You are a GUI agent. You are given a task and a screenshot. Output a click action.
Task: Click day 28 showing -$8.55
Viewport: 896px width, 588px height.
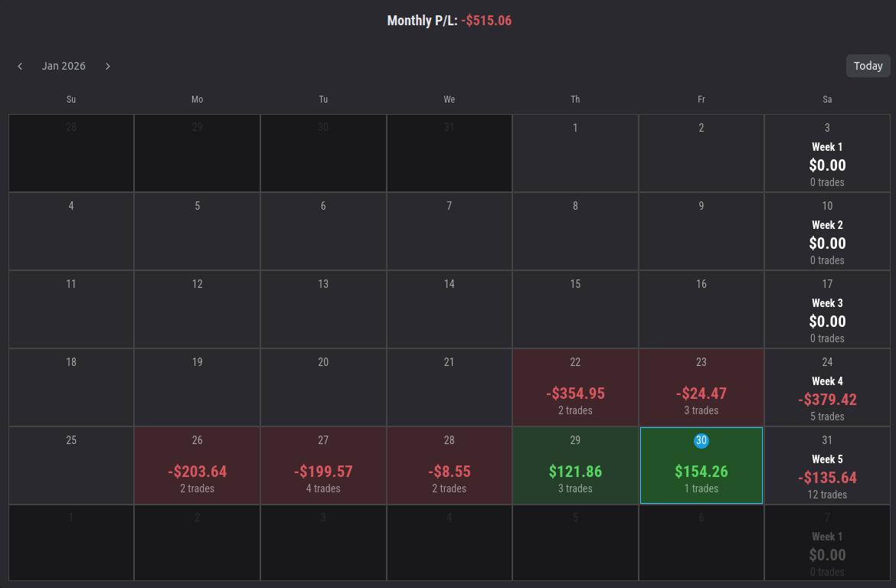coord(450,465)
